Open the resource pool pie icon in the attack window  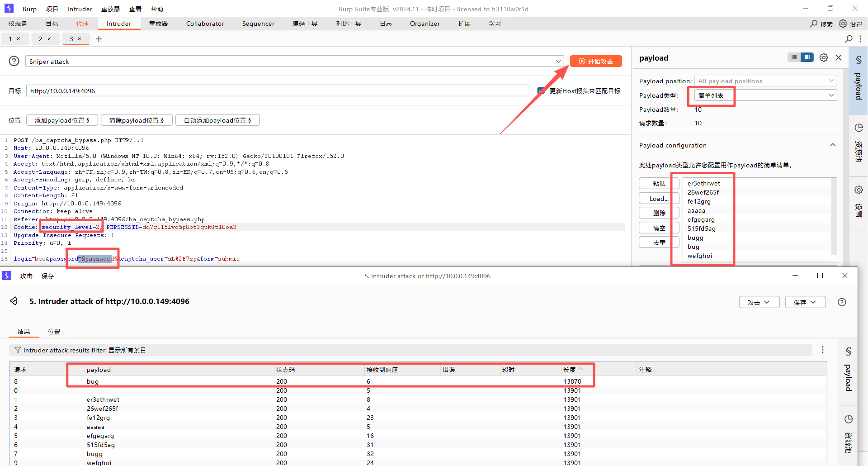(x=849, y=419)
